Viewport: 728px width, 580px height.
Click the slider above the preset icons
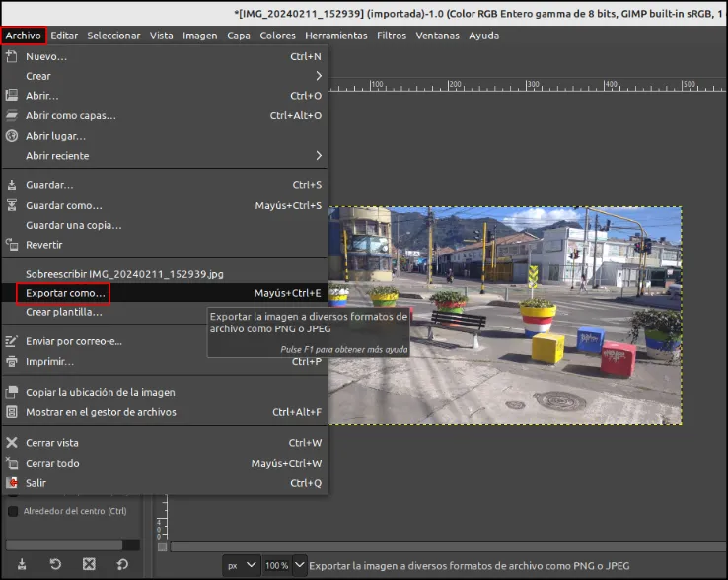[72, 544]
